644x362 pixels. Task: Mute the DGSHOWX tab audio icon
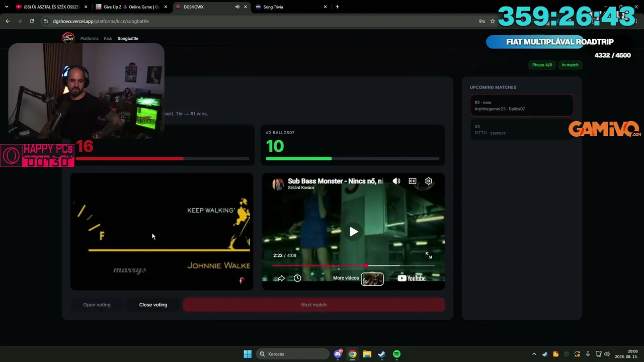click(237, 7)
